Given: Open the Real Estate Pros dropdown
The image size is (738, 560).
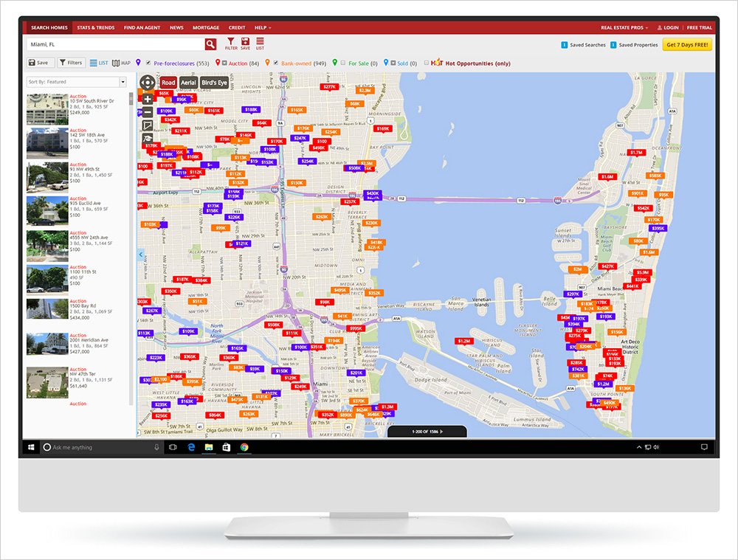Looking at the screenshot, I should [624, 27].
